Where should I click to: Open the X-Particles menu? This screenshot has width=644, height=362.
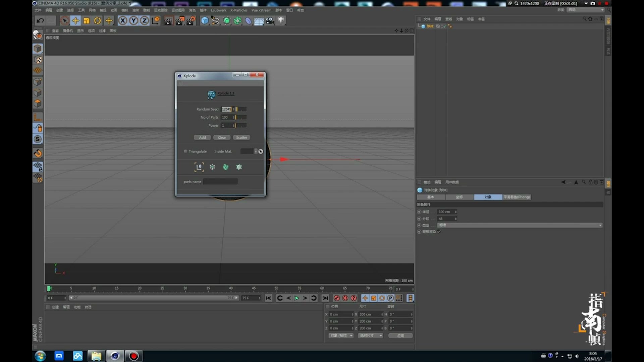[239, 10]
